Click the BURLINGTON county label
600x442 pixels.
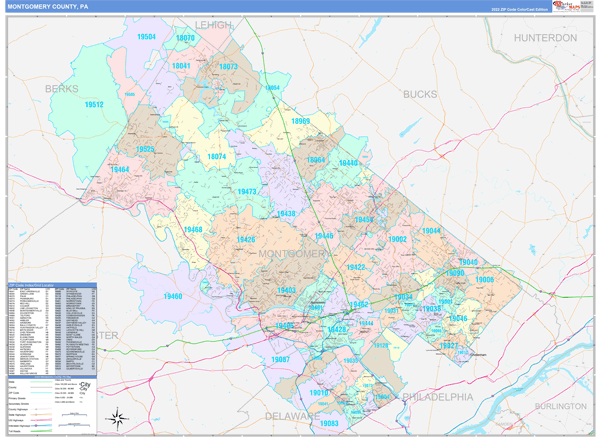[560, 406]
